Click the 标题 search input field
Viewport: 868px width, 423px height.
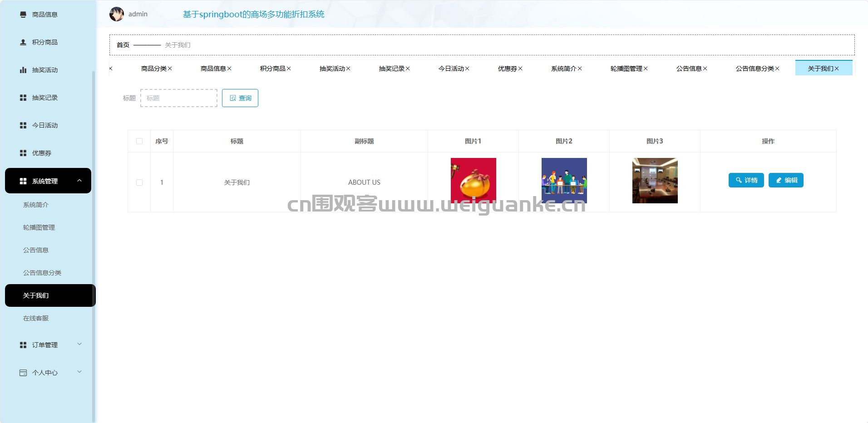pyautogui.click(x=179, y=98)
